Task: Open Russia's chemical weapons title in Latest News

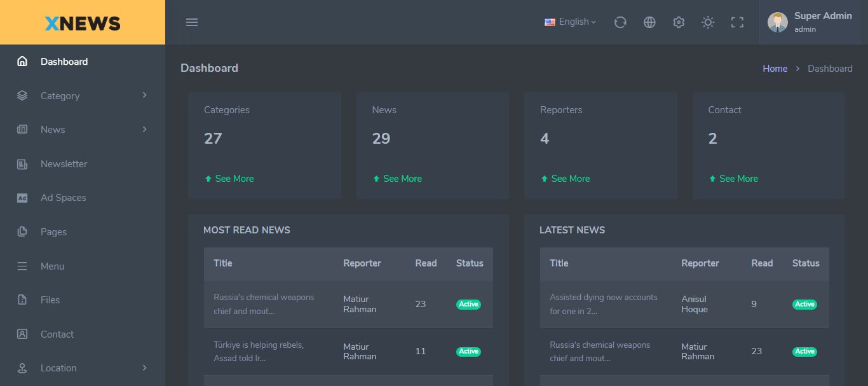Action: (x=600, y=352)
